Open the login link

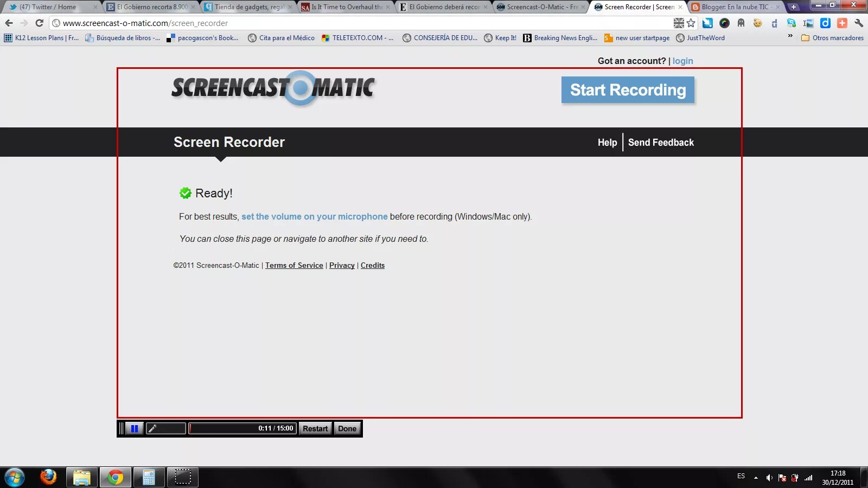click(x=682, y=61)
